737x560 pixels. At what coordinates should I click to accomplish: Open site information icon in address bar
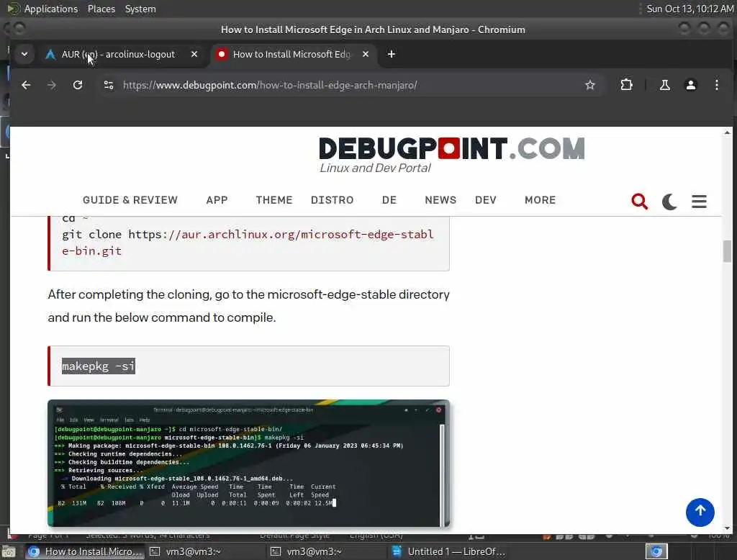point(109,85)
